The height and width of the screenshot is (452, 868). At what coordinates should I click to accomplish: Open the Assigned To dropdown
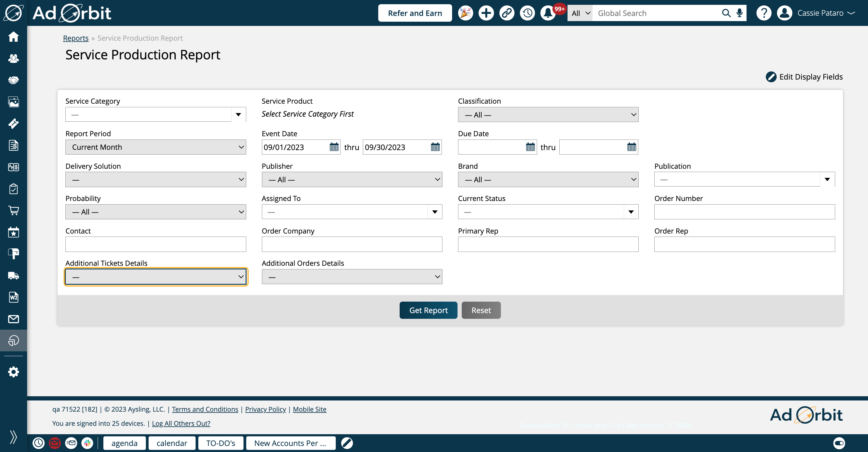[x=352, y=212]
